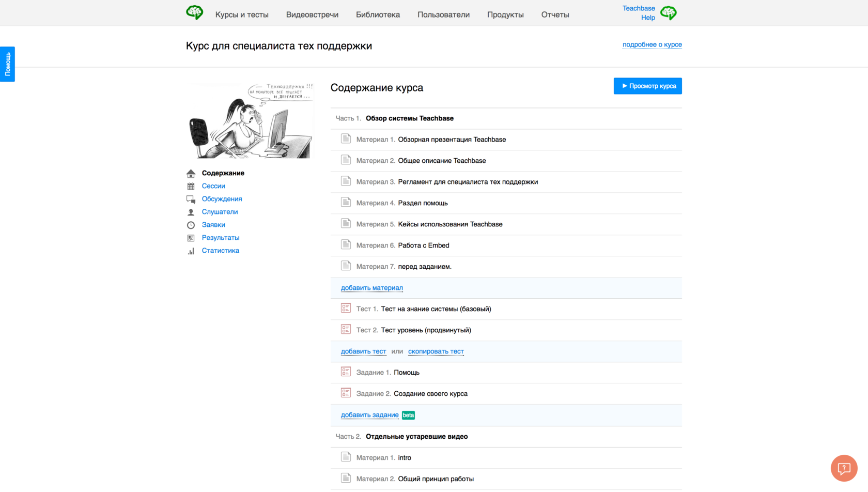Select Заявки in the sidebar
The width and height of the screenshot is (868, 492).
[213, 225]
